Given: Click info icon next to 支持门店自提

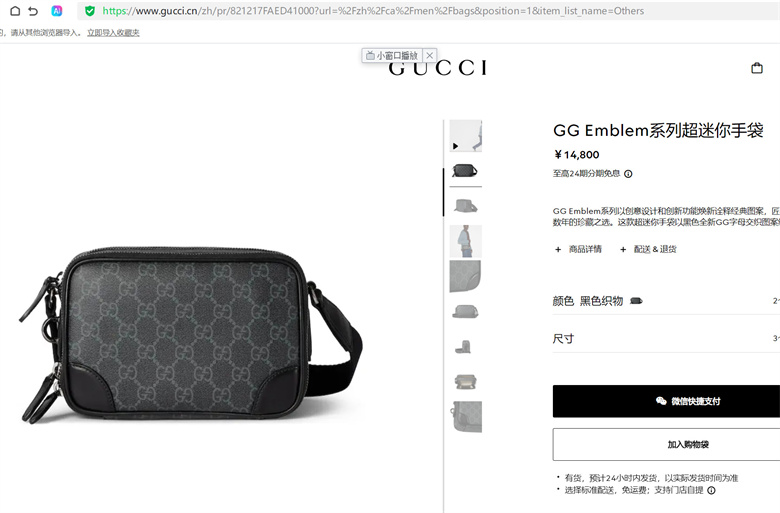Looking at the screenshot, I should point(711,490).
